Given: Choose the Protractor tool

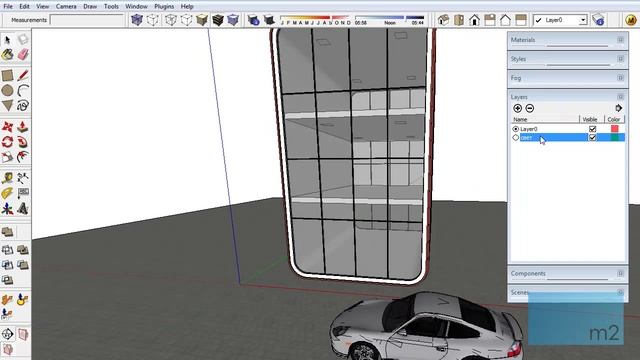Looking at the screenshot, I should [x=7, y=193].
